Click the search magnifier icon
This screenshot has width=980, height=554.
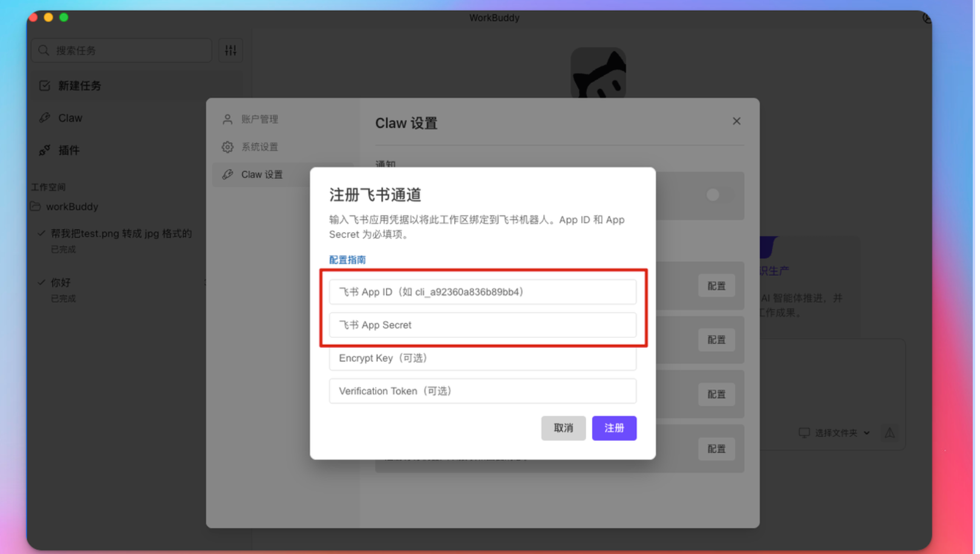click(x=44, y=51)
